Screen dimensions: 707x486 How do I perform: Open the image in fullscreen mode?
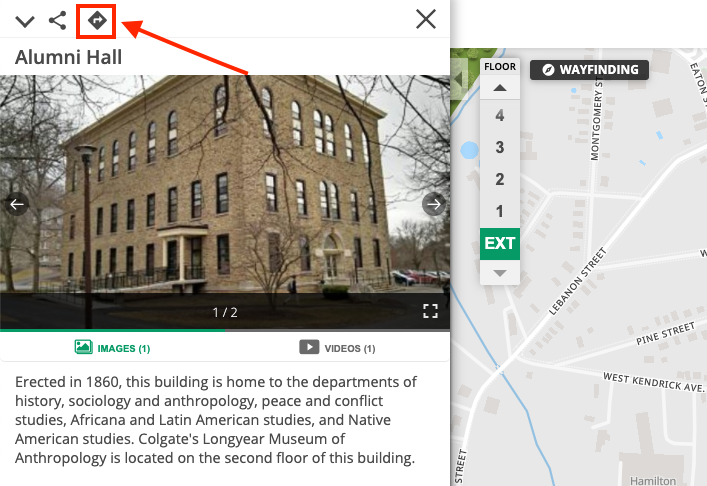click(x=430, y=311)
